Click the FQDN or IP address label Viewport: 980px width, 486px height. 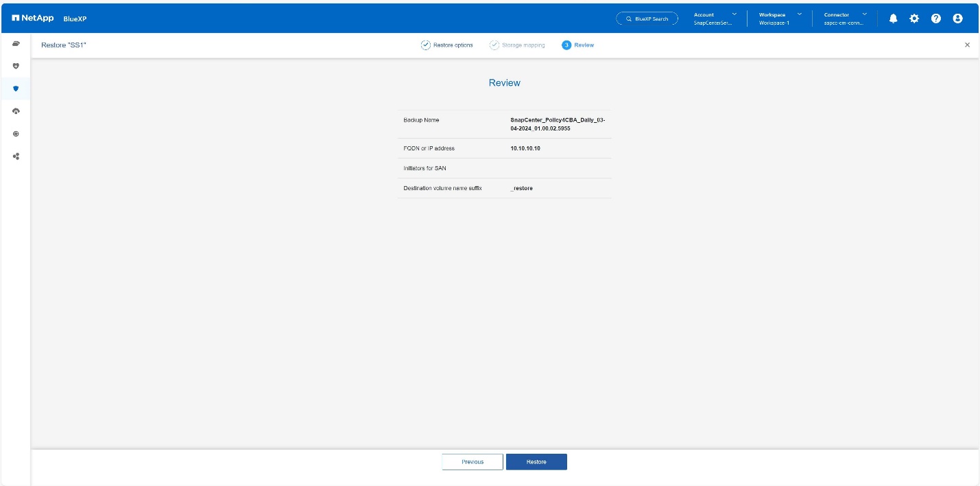[429, 148]
